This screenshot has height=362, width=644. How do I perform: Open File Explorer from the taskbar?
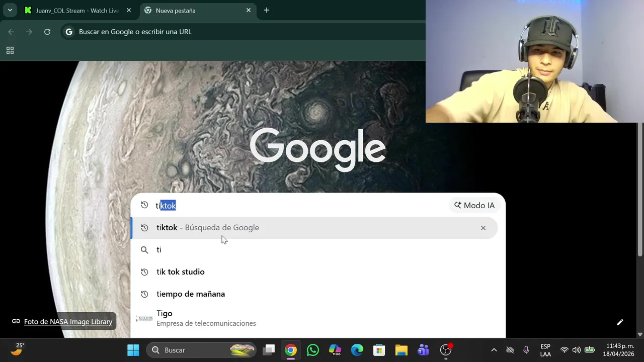point(401,350)
